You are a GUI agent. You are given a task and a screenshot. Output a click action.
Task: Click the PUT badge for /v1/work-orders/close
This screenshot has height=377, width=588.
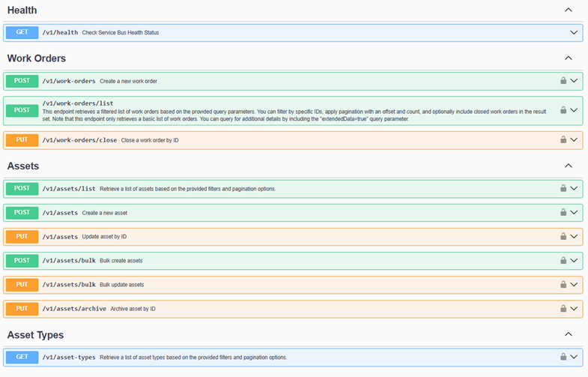point(22,140)
